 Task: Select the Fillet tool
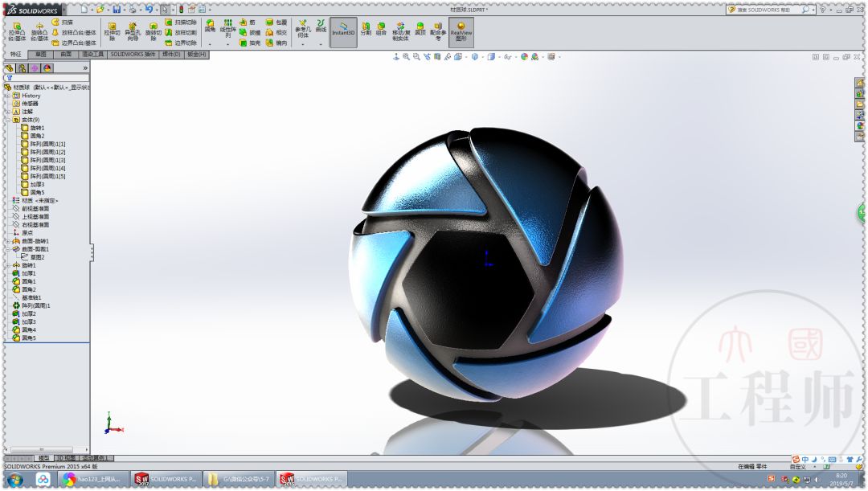[210, 30]
